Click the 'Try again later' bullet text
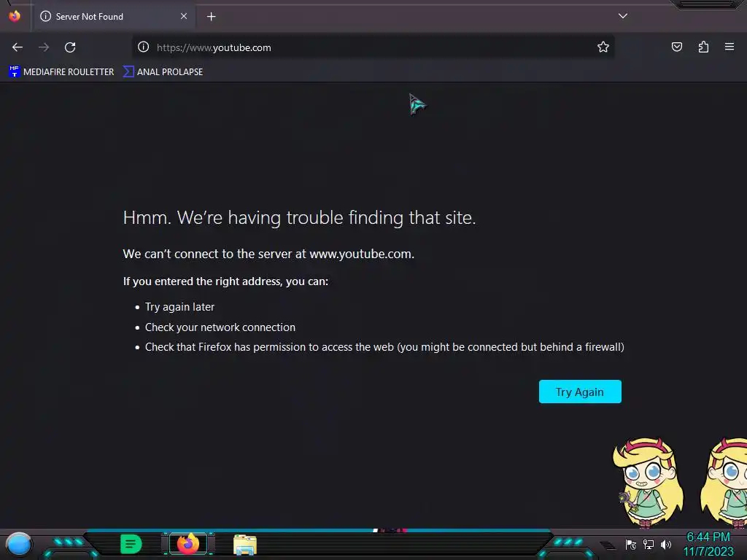Image resolution: width=747 pixels, height=560 pixels. click(179, 307)
